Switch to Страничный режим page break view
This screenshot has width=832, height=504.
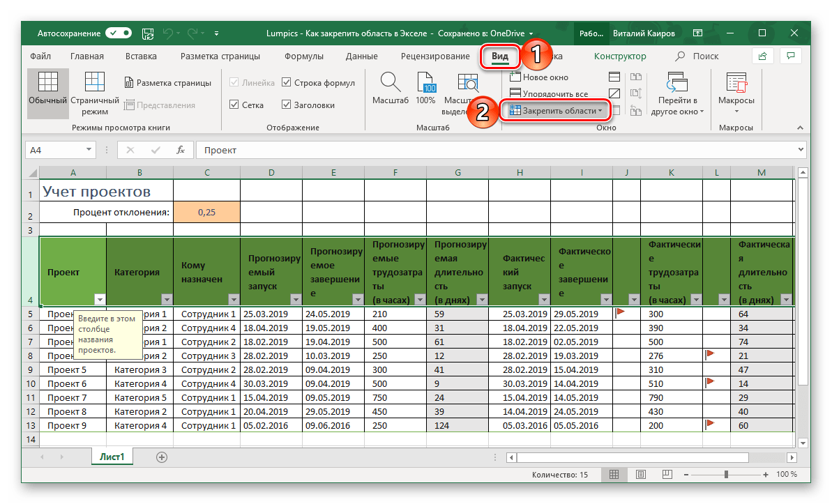click(x=95, y=83)
